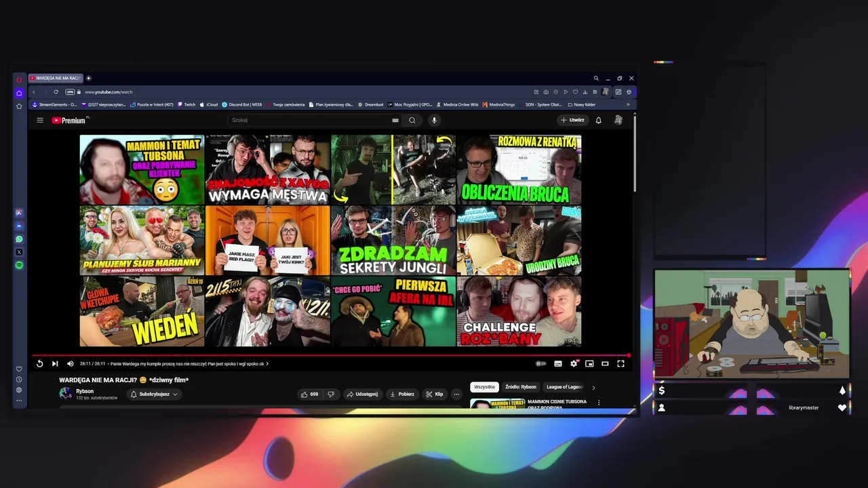Open the Zdradzam Sekrety Jungli end-screen video
Screen dimensions: 868x488
tap(393, 241)
